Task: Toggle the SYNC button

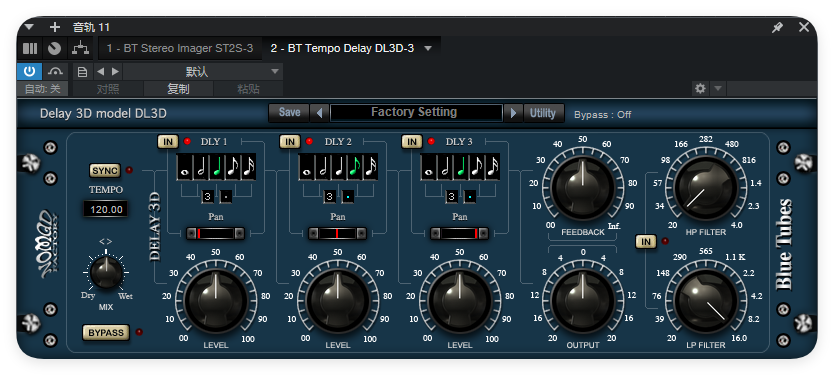Action: tap(105, 171)
